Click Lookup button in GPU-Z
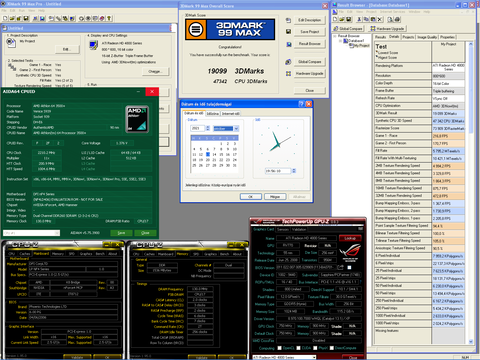Viewport: 480px width, 360px height. click(x=350, y=238)
